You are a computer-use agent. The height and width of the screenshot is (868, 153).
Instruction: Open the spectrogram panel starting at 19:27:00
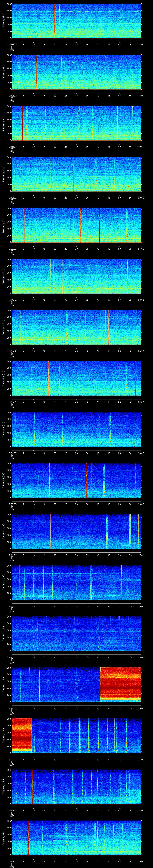click(77, 583)
